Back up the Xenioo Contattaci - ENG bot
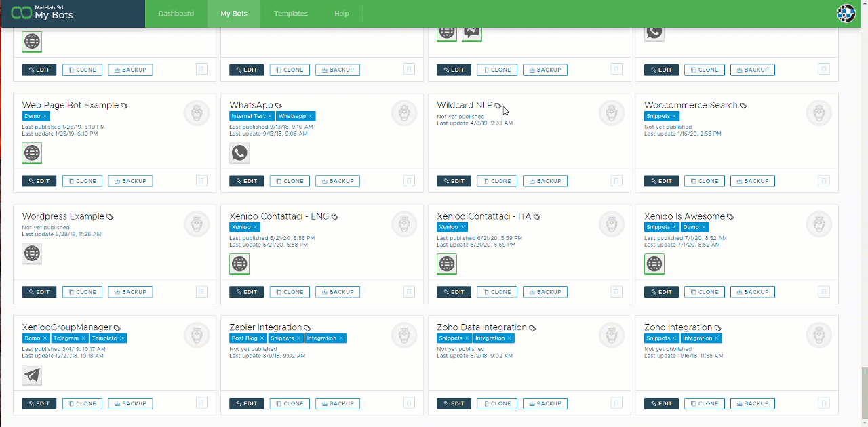This screenshot has height=427, width=868. 338,292
